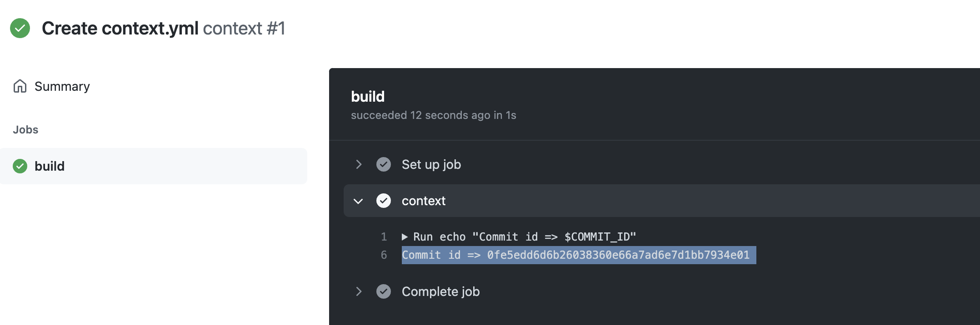Click the Run echo command log line

(525, 237)
